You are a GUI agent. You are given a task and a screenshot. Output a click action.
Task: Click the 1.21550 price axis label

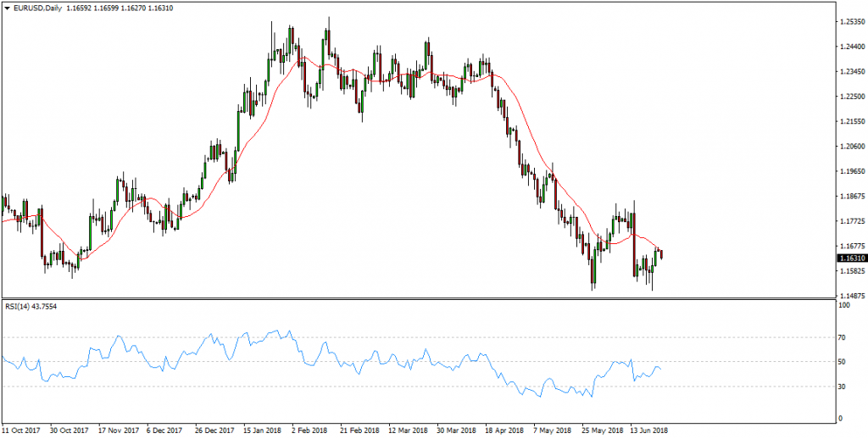[852, 121]
